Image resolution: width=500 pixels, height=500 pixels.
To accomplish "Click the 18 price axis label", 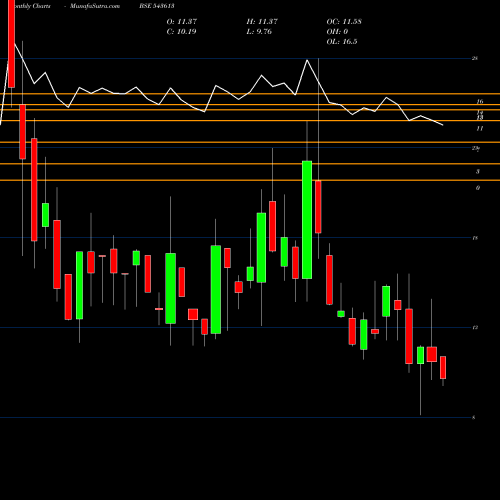I will (x=475, y=238).
